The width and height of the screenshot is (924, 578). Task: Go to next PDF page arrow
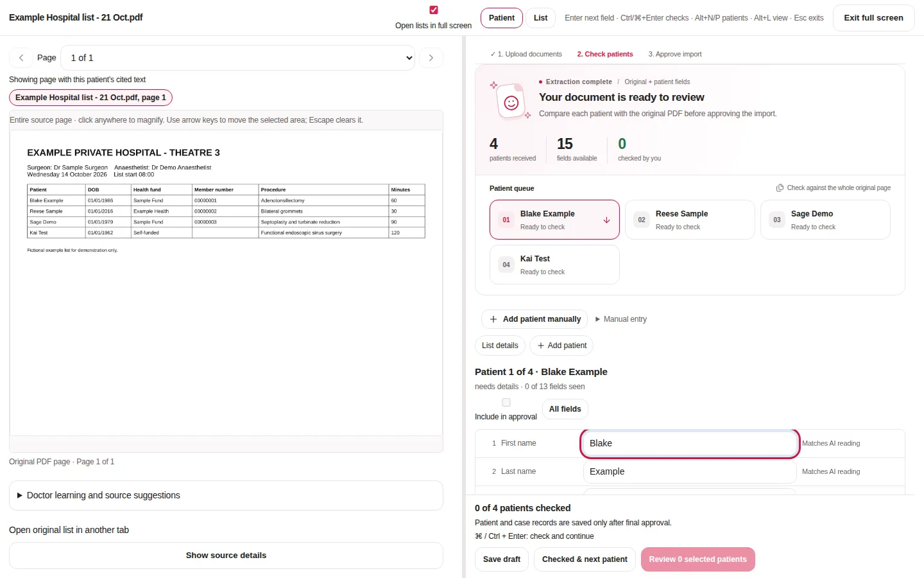431,58
